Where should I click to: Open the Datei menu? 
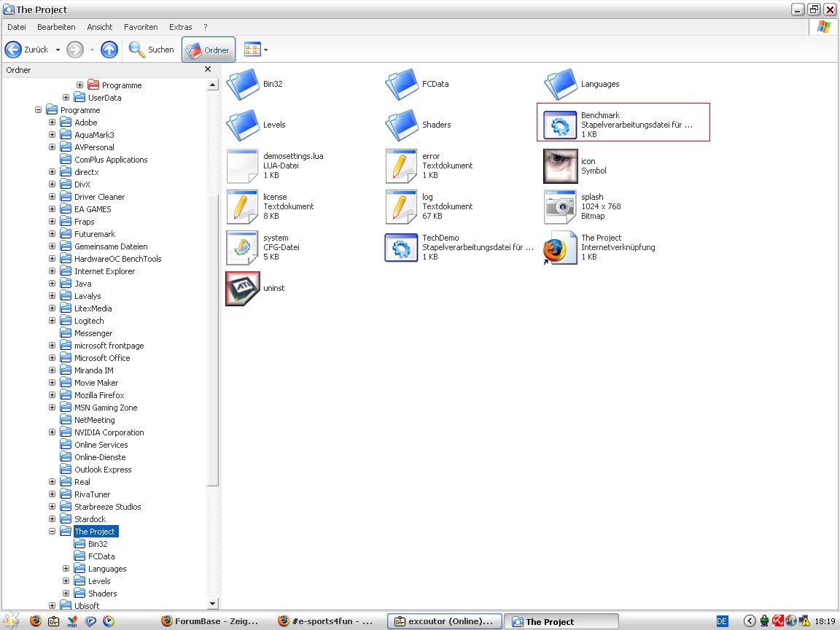click(17, 27)
